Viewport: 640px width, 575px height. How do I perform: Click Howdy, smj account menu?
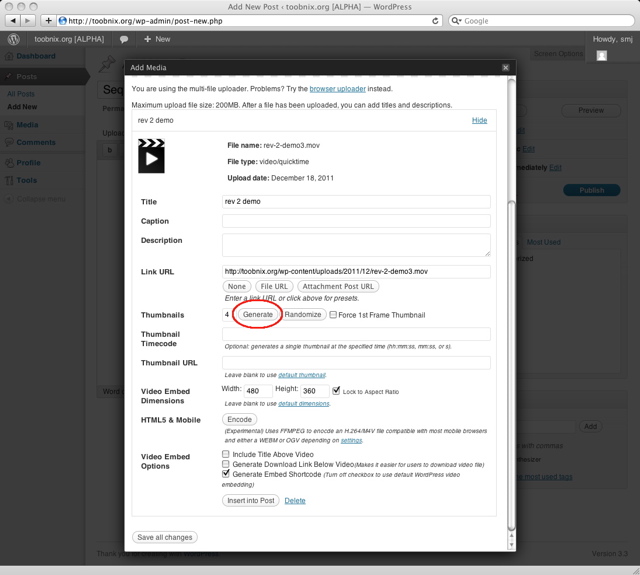click(x=612, y=39)
